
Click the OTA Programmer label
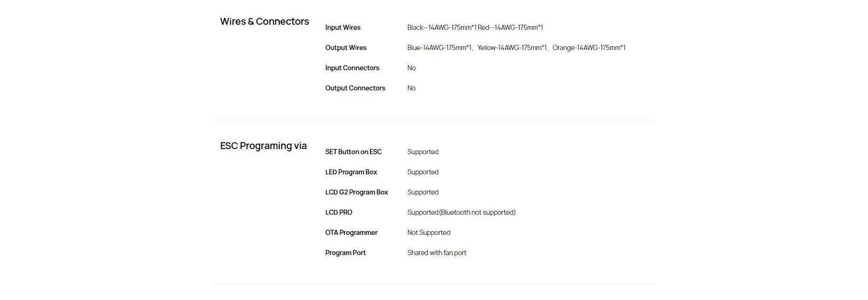(x=351, y=233)
